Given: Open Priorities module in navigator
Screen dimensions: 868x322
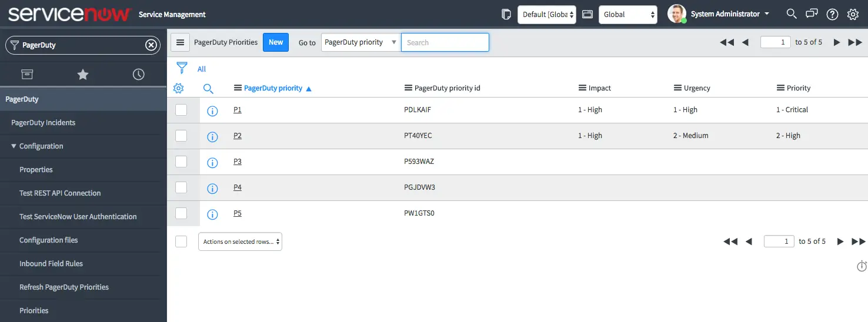Looking at the screenshot, I should click(34, 311).
